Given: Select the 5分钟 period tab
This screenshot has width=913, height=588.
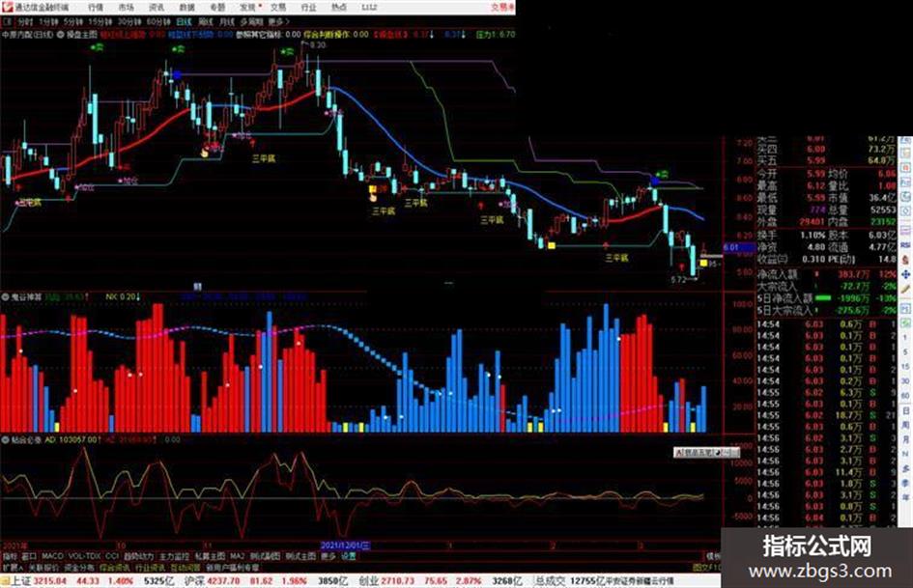Looking at the screenshot, I should [x=73, y=22].
